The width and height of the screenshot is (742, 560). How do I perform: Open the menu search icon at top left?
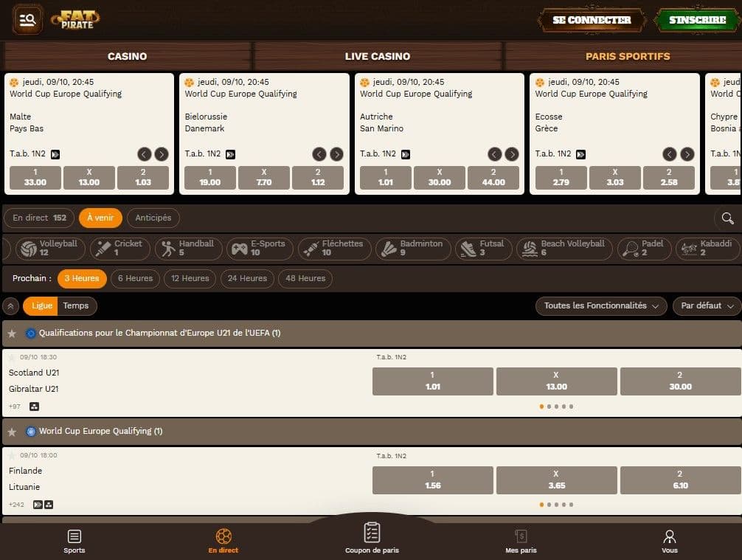click(x=27, y=20)
